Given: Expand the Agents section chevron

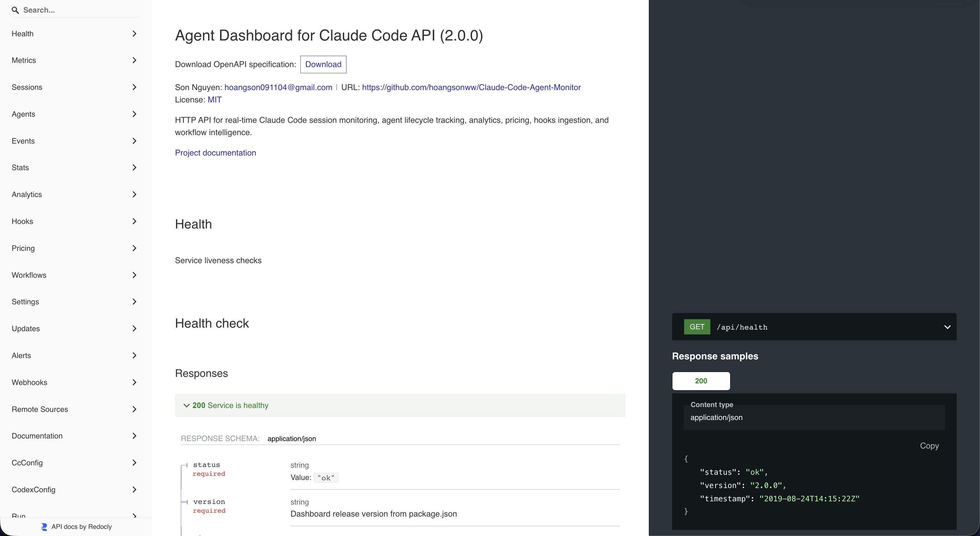Looking at the screenshot, I should (134, 114).
